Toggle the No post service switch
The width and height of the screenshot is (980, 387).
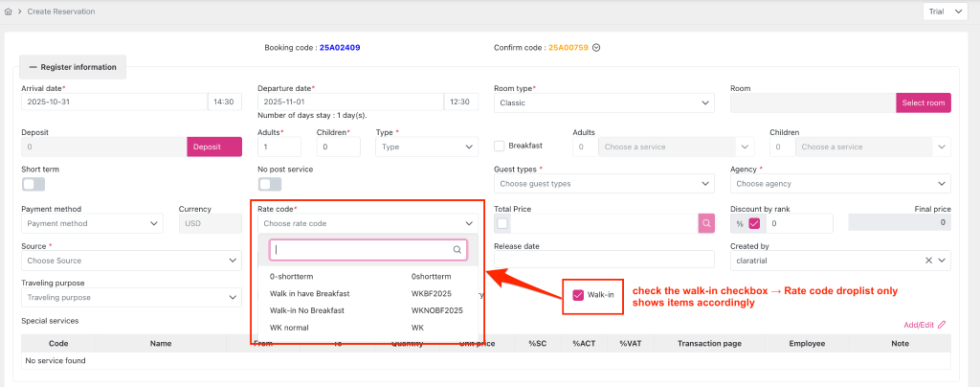click(x=270, y=184)
